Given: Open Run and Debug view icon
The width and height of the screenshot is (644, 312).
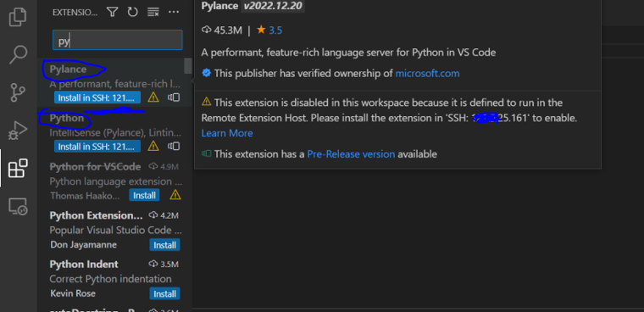Looking at the screenshot, I should [x=18, y=131].
